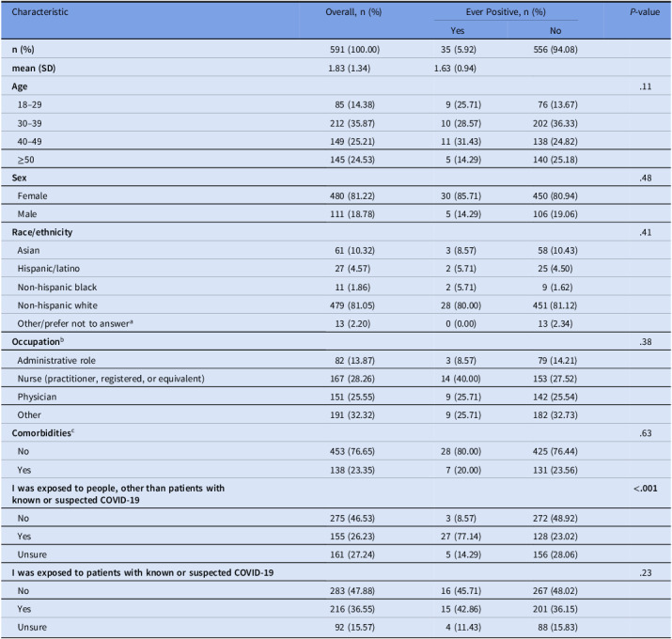Viewport: 672px width, 639px height.
Task: Select the '156 (28.06)' cell
Action: (x=555, y=554)
